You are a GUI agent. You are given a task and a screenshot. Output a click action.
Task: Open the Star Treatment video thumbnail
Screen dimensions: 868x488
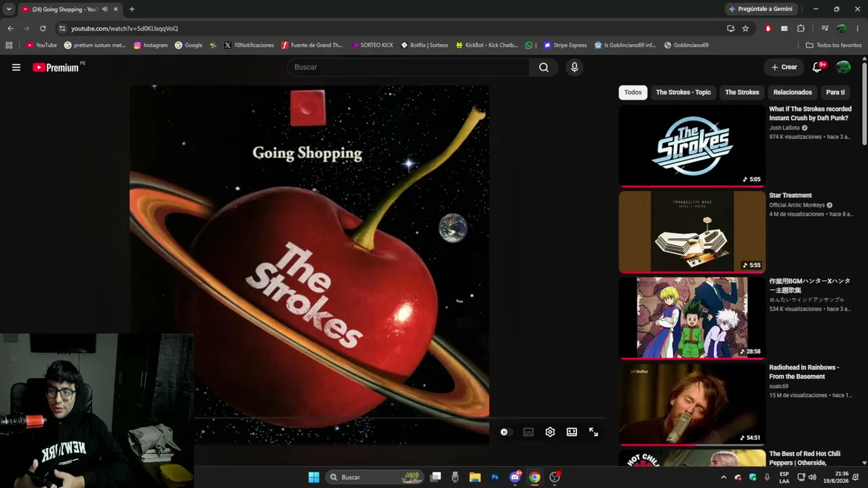coord(692,232)
